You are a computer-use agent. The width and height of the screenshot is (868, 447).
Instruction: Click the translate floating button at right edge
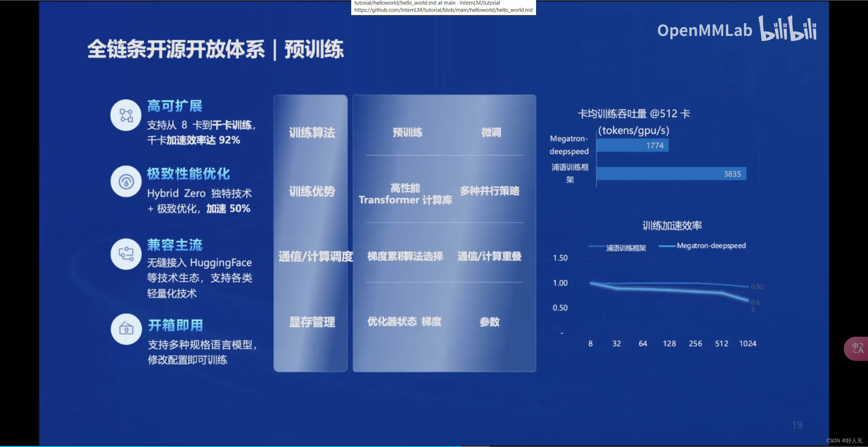click(857, 348)
